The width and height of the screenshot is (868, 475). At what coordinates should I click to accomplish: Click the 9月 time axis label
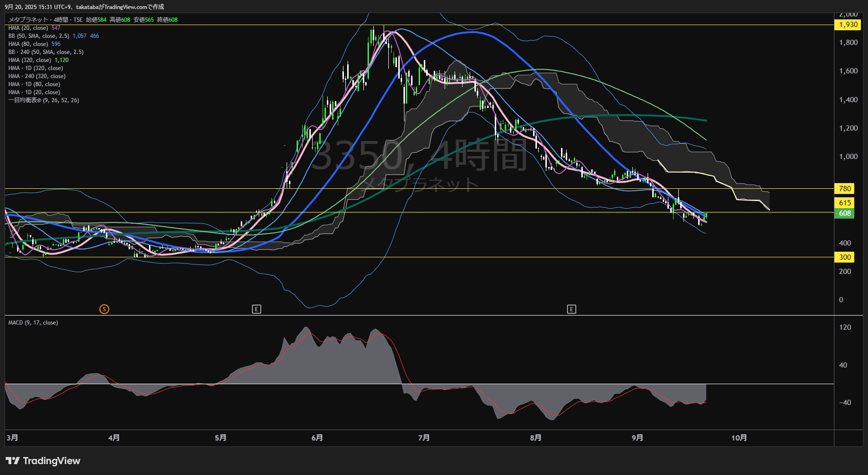pyautogui.click(x=637, y=438)
